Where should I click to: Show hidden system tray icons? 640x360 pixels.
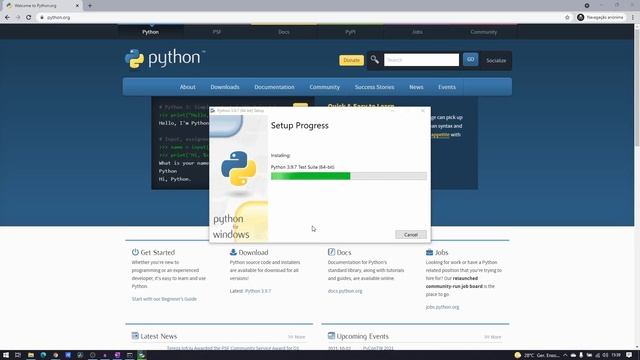(565, 355)
